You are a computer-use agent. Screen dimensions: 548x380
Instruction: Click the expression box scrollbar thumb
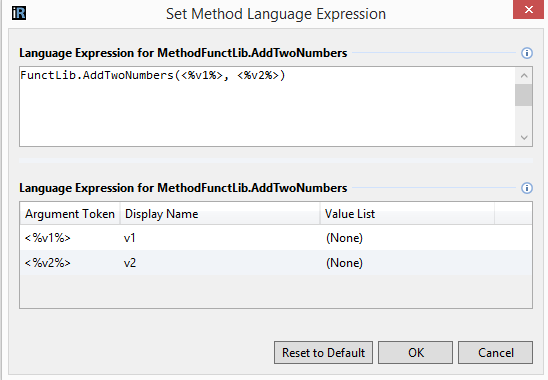pos(524,95)
